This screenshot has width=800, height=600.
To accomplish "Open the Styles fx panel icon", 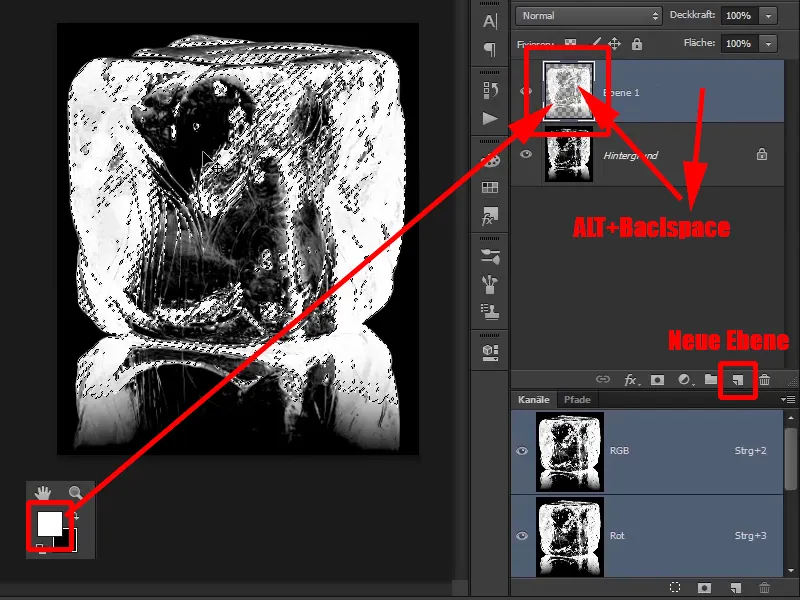I will point(490,216).
